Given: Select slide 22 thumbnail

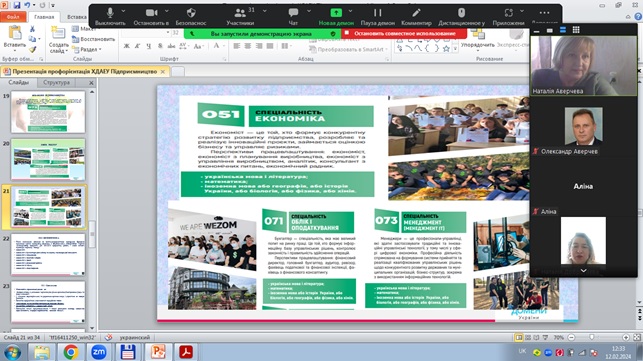Looking at the screenshot, I should click(x=48, y=254).
